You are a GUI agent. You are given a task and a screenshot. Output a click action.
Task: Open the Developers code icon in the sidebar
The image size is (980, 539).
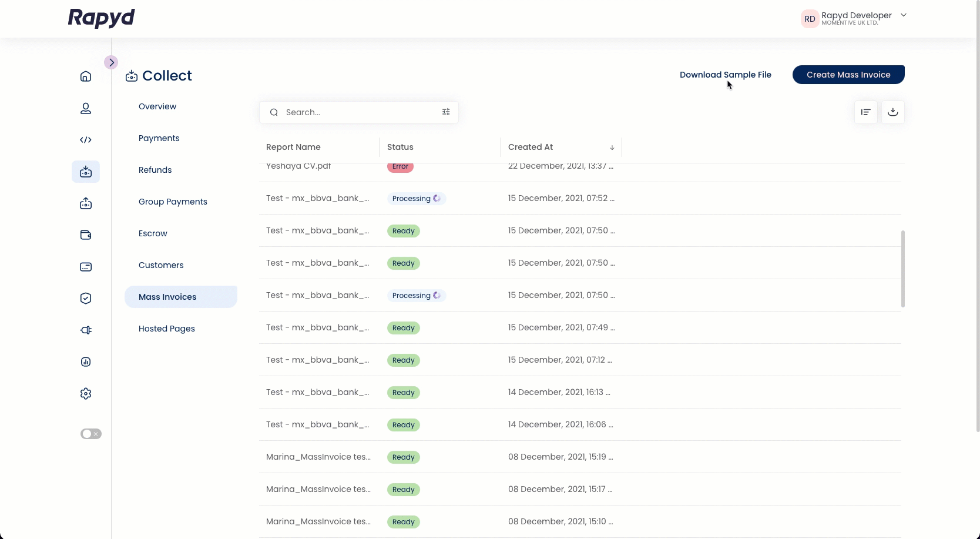pos(86,140)
